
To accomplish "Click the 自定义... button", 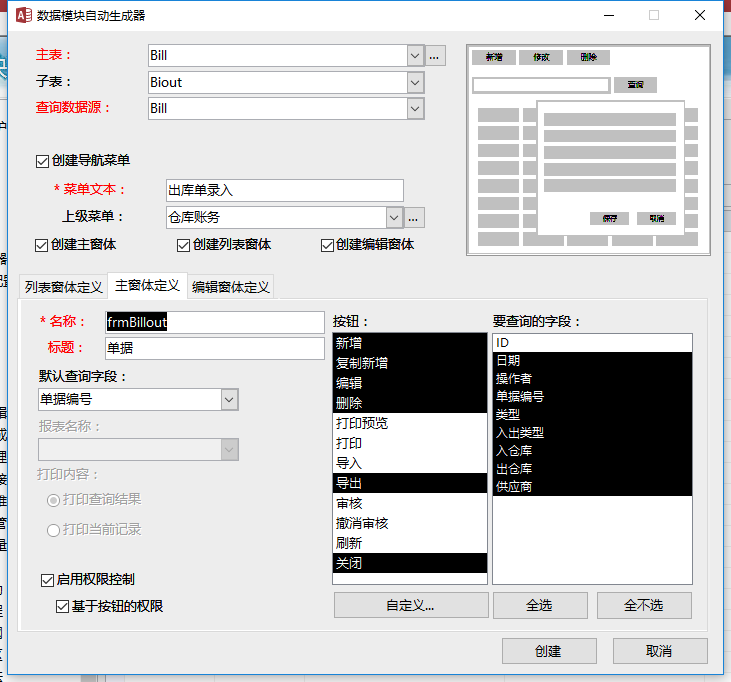I will (411, 605).
